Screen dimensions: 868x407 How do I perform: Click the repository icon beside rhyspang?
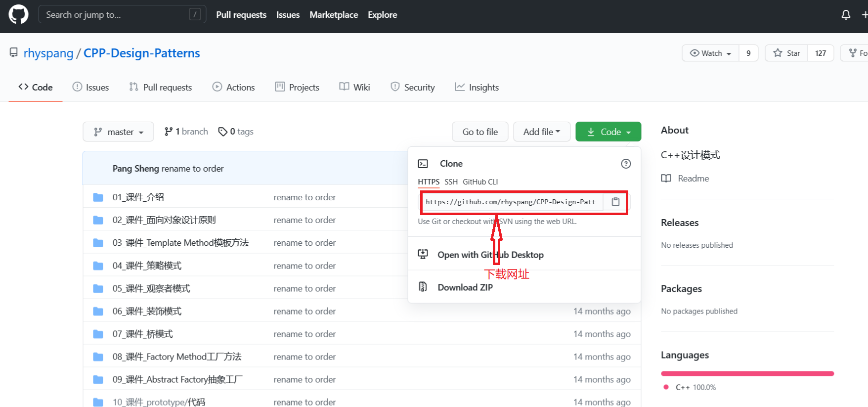(x=14, y=52)
